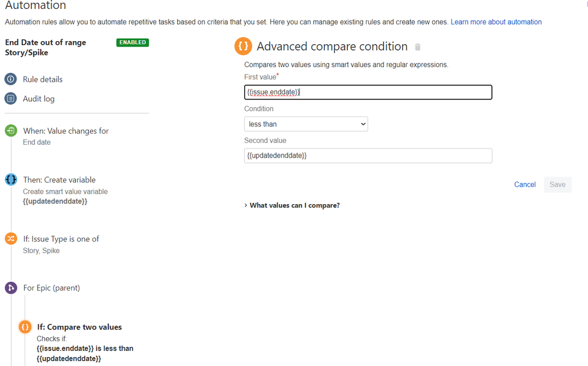Open the Rule details section
Image resolution: width=588 pixels, height=366 pixels.
point(42,79)
